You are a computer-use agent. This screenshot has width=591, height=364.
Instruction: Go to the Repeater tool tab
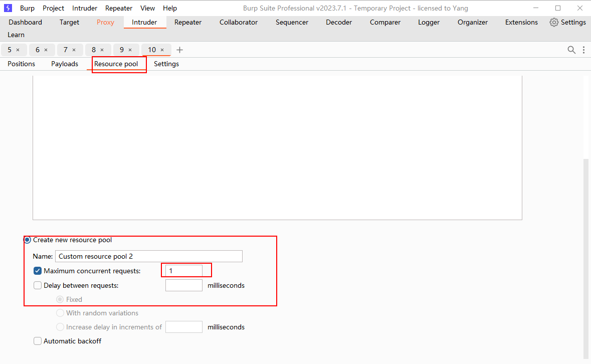[188, 22]
